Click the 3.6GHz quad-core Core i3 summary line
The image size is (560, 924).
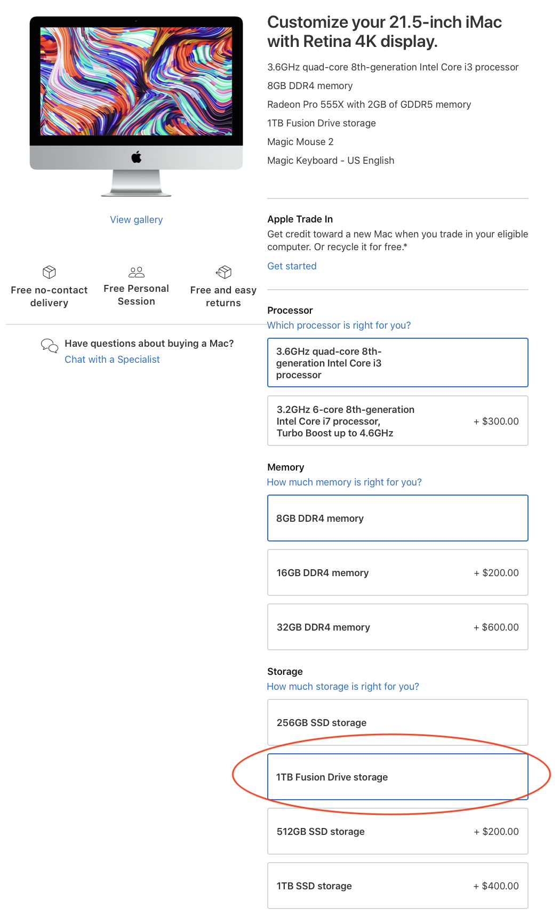click(393, 67)
